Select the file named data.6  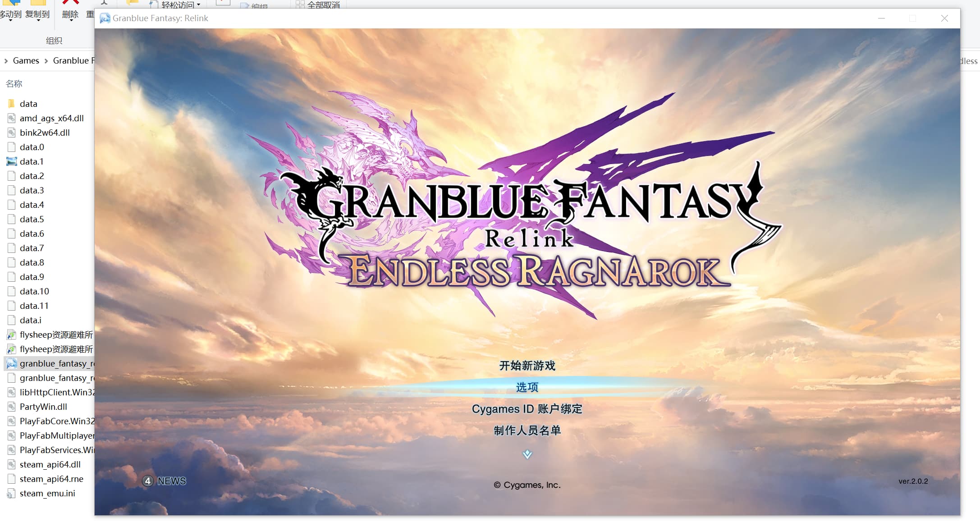(x=32, y=234)
